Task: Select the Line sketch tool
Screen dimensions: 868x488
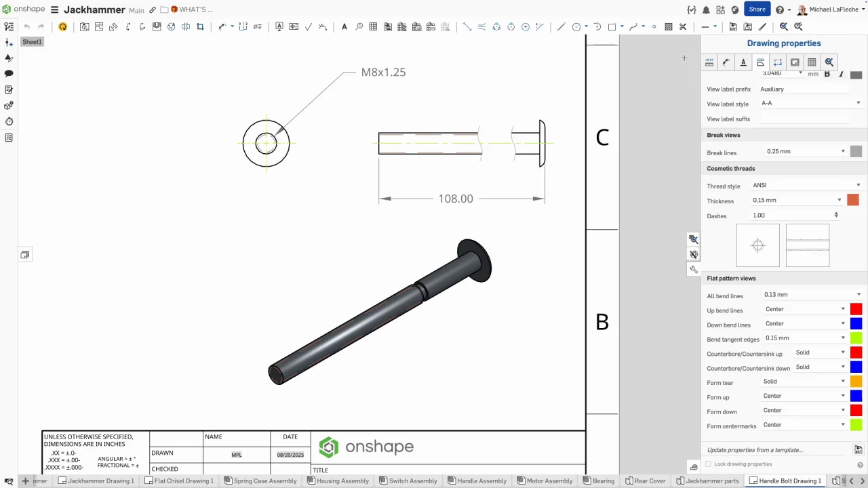Action: point(561,27)
